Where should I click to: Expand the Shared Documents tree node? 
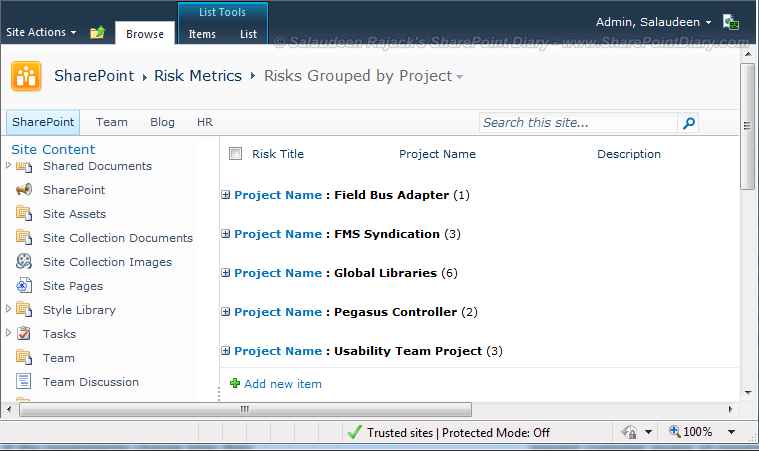click(8, 165)
